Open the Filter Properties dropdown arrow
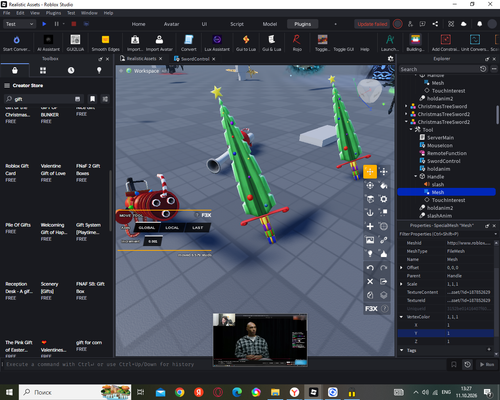Image resolution: width=500 pixels, height=400 pixels. point(496,234)
